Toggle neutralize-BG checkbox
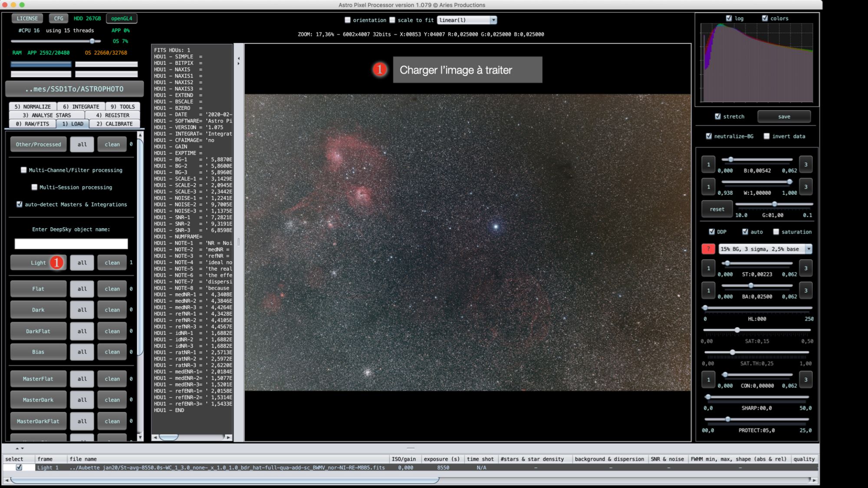The height and width of the screenshot is (488, 868). click(x=709, y=136)
